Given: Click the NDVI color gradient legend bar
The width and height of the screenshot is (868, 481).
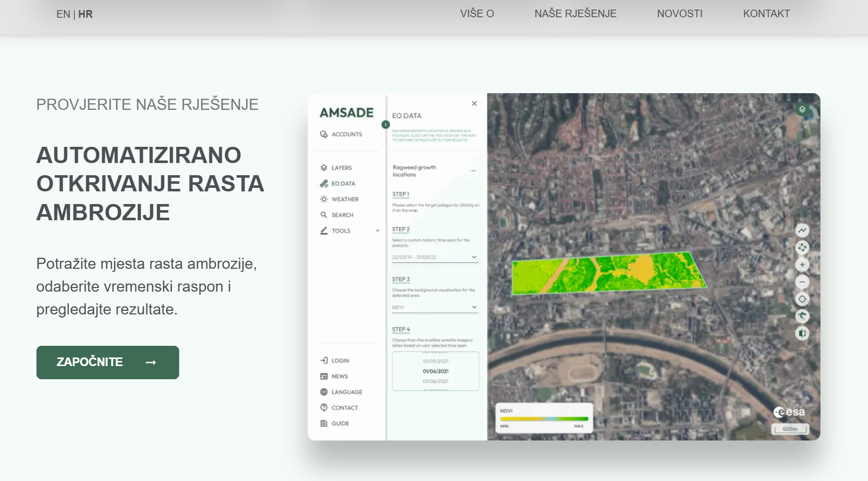Looking at the screenshot, I should (x=544, y=419).
